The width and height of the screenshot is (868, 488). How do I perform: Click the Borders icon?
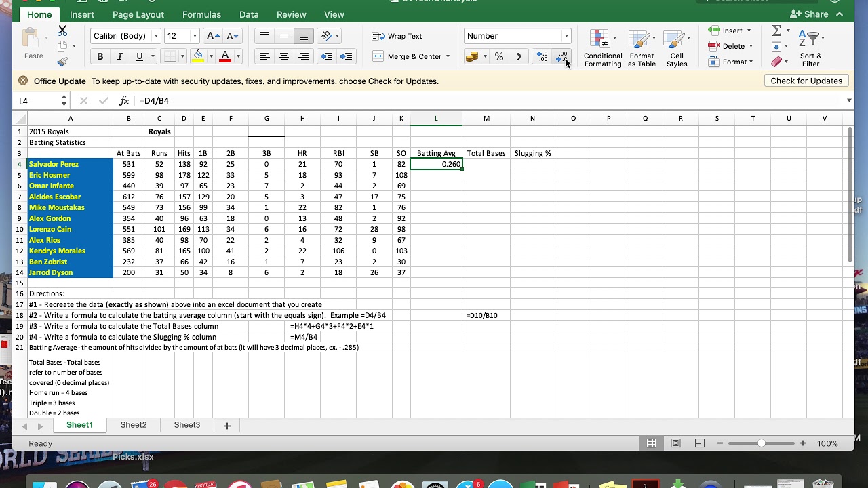click(x=170, y=56)
